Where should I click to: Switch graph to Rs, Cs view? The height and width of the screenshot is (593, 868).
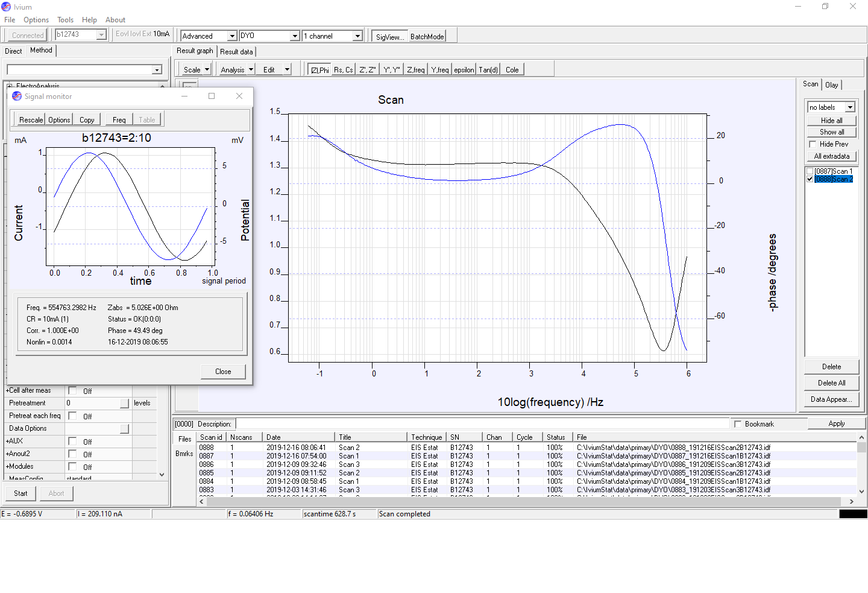(x=344, y=70)
